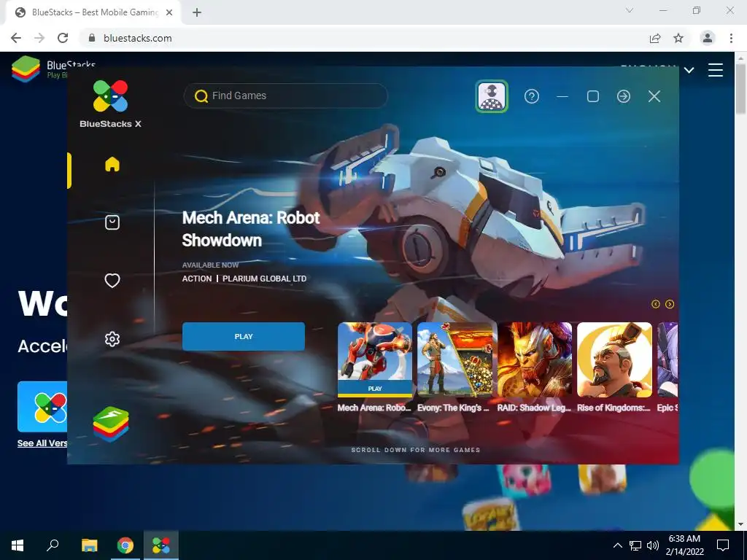Select the Evony: The King's thumbnail
The width and height of the screenshot is (747, 560).
click(454, 359)
